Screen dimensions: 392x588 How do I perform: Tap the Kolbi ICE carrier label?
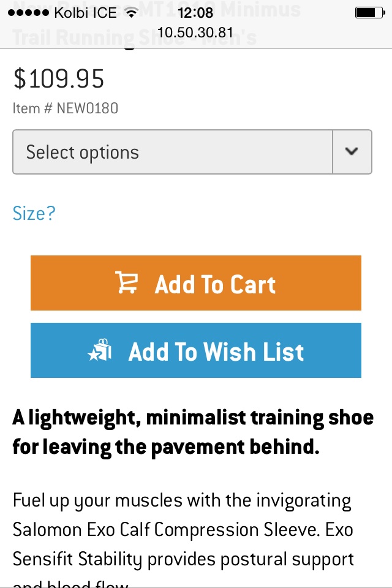[x=85, y=13]
